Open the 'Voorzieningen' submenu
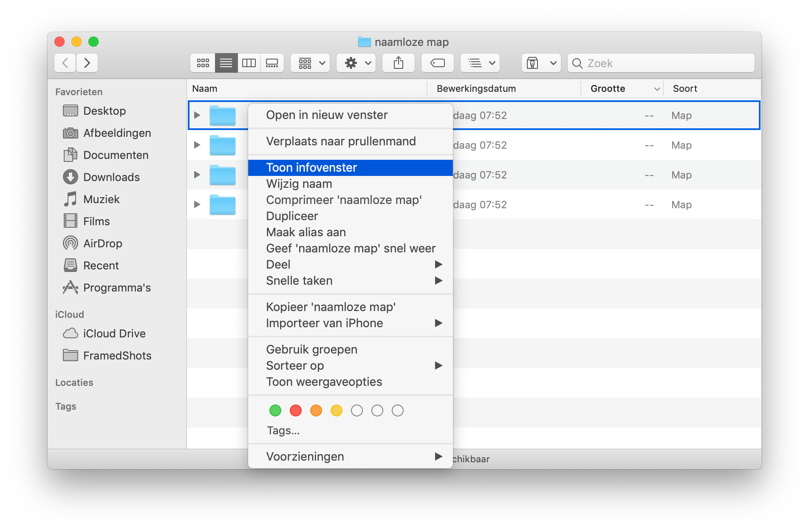The width and height of the screenshot is (809, 532). tap(351, 457)
